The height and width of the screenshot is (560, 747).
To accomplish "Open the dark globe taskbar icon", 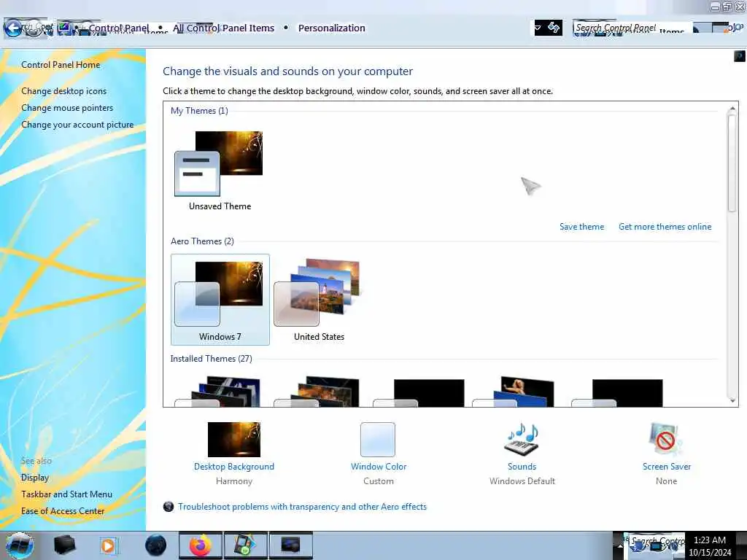I will [156, 545].
